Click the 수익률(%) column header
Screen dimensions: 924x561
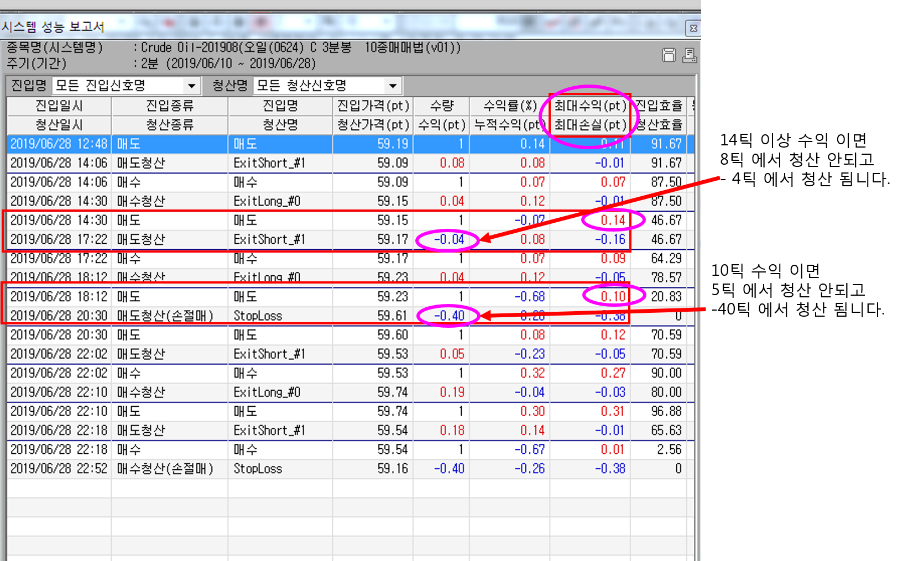509,106
